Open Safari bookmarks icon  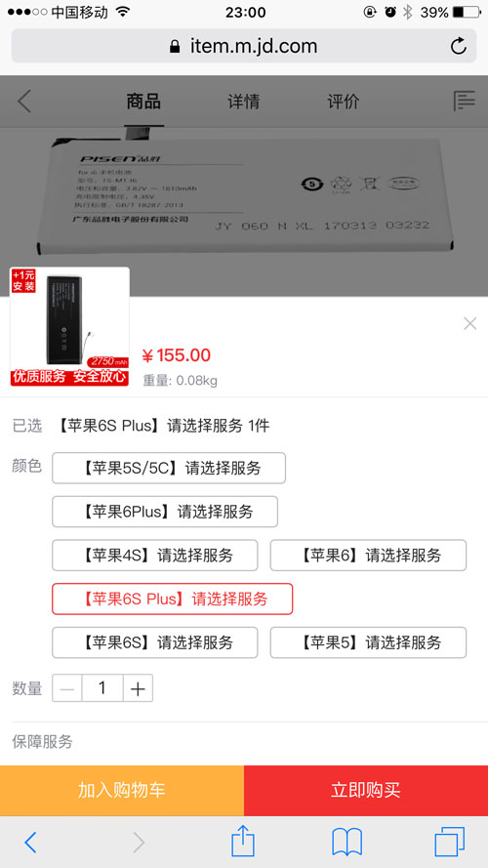346,843
